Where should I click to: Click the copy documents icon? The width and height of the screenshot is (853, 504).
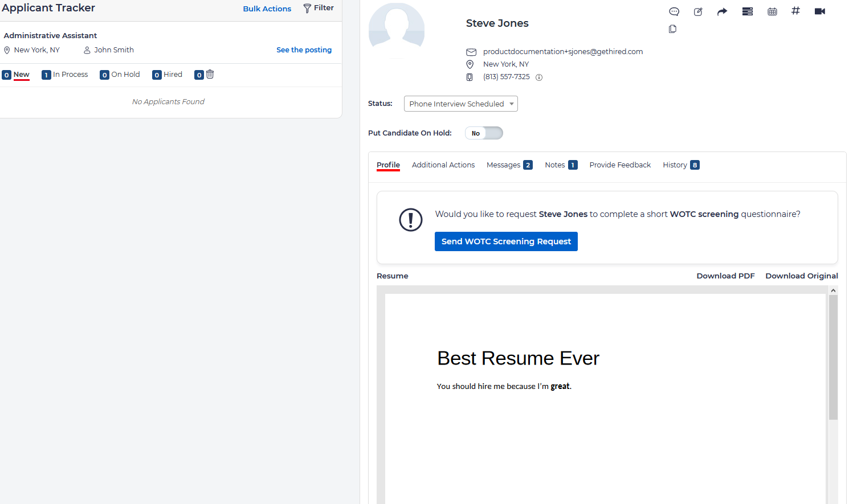click(x=672, y=29)
